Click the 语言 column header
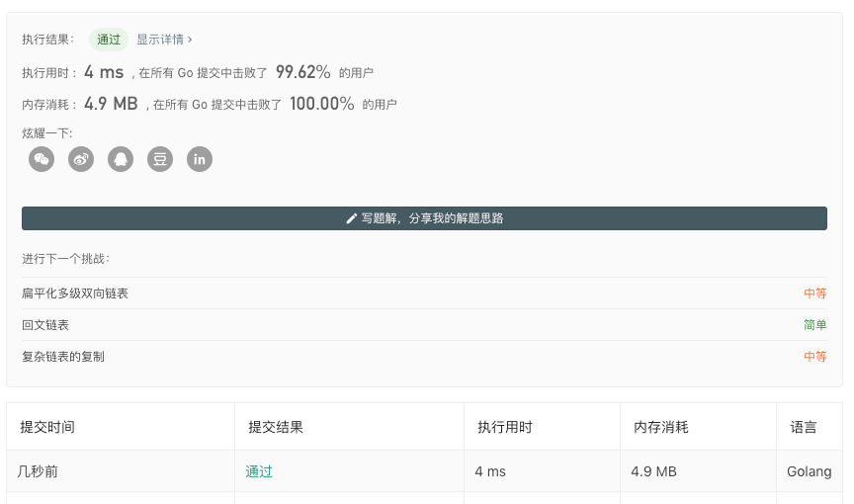The width and height of the screenshot is (854, 504). coord(803,428)
